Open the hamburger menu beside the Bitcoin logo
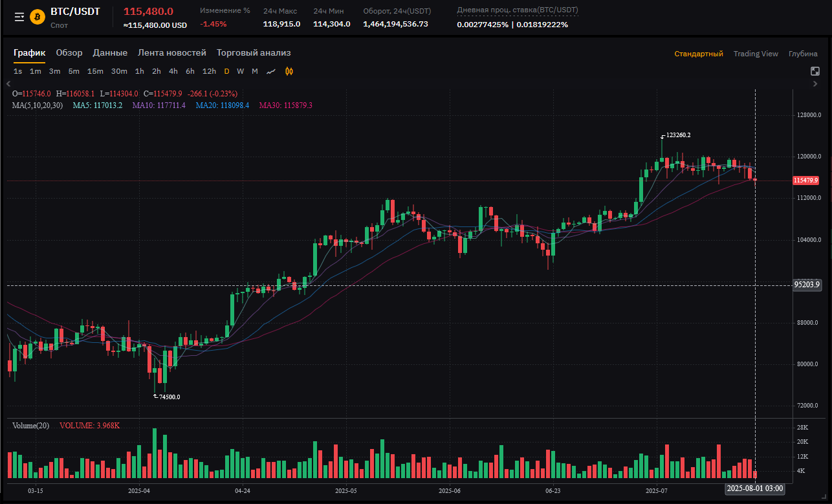The width and height of the screenshot is (832, 504). (19, 17)
